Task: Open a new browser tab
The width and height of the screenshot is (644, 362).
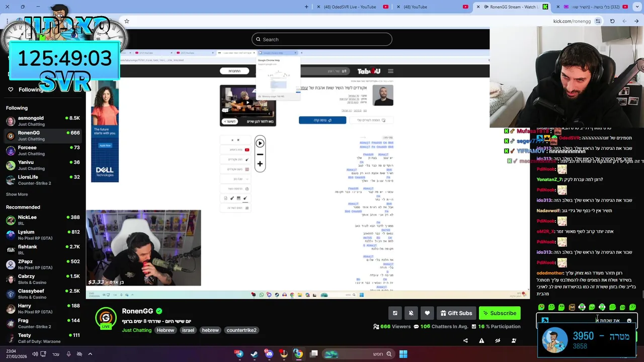Action: tap(306, 7)
